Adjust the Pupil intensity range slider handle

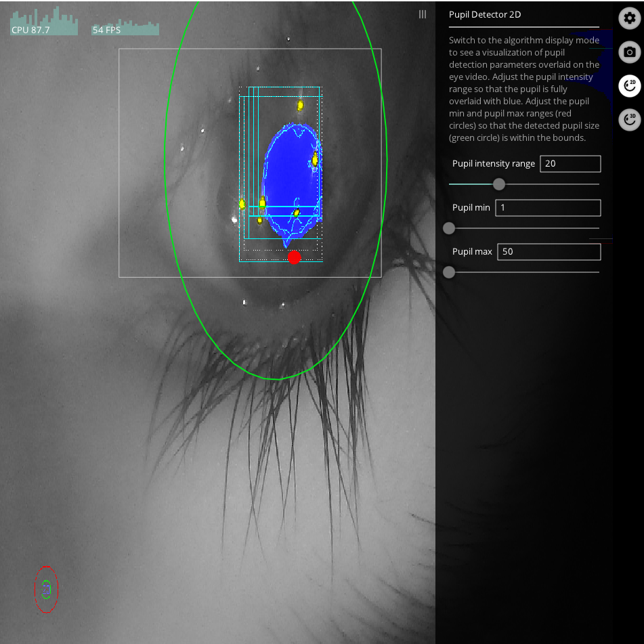(x=498, y=184)
